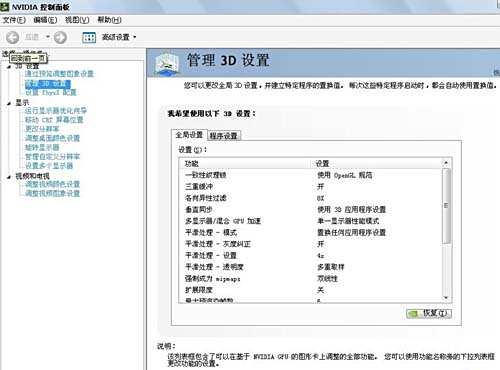Collapse the 3D 设置 tree node
The height and width of the screenshot is (370, 500).
pyautogui.click(x=9, y=67)
